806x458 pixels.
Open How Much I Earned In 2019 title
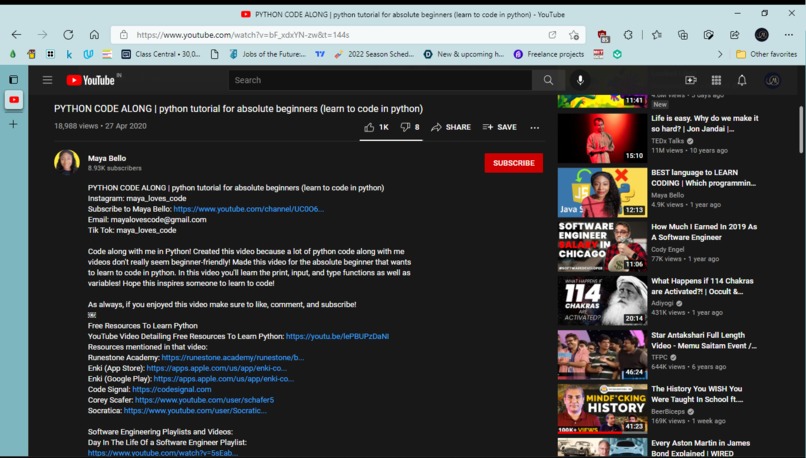click(x=704, y=232)
